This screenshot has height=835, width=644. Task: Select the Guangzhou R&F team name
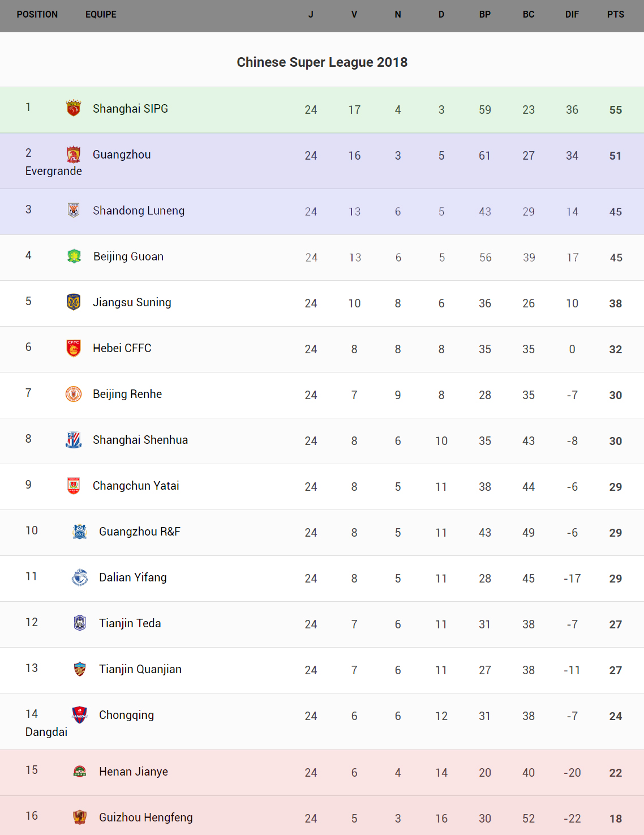tap(140, 532)
